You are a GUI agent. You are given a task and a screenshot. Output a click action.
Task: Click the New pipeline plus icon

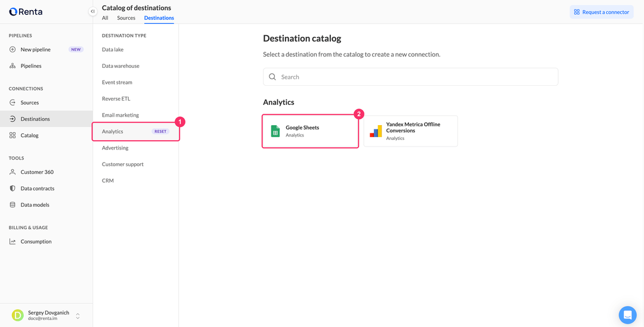click(x=13, y=49)
